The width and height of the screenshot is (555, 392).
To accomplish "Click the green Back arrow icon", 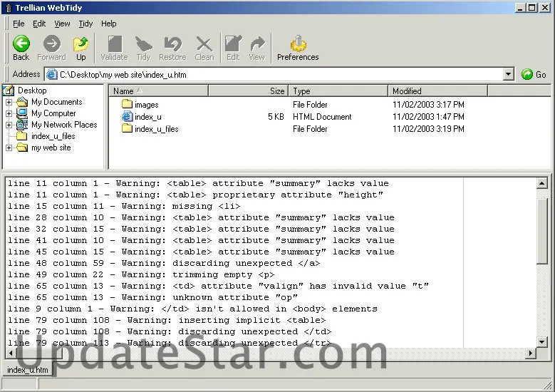I will tap(21, 44).
